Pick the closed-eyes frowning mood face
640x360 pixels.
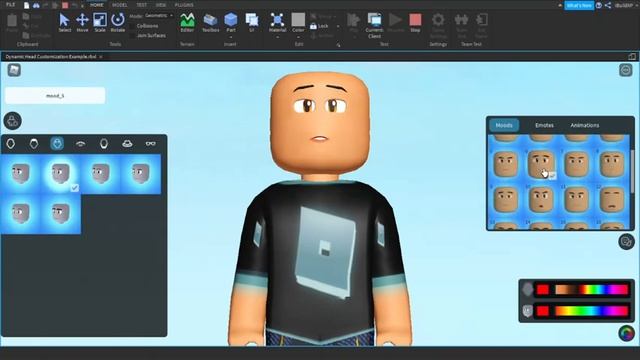tap(612, 200)
